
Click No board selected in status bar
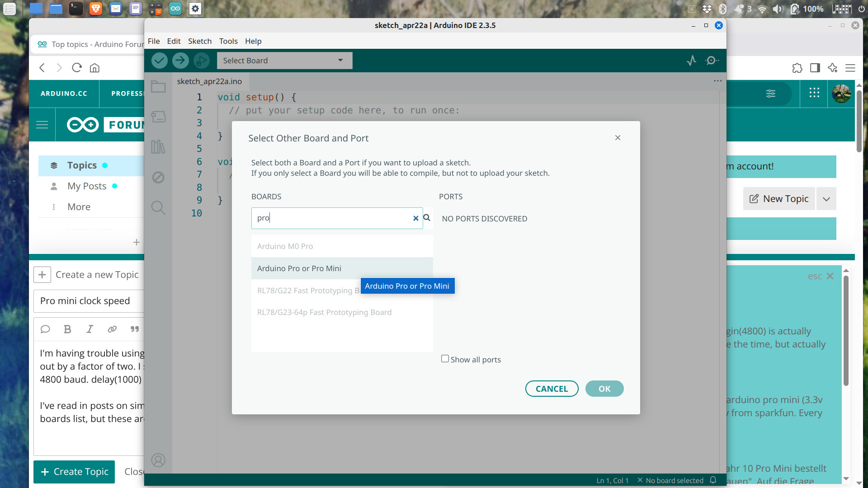(x=670, y=480)
